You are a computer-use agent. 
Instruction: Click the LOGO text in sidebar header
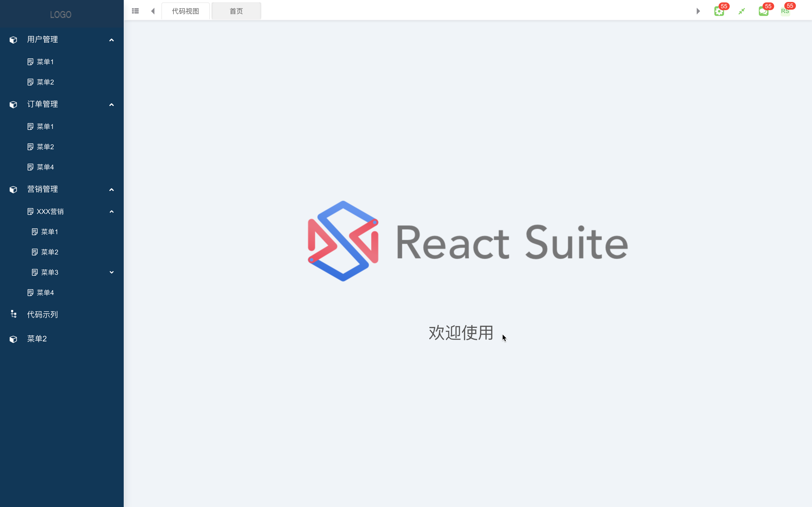(x=61, y=14)
